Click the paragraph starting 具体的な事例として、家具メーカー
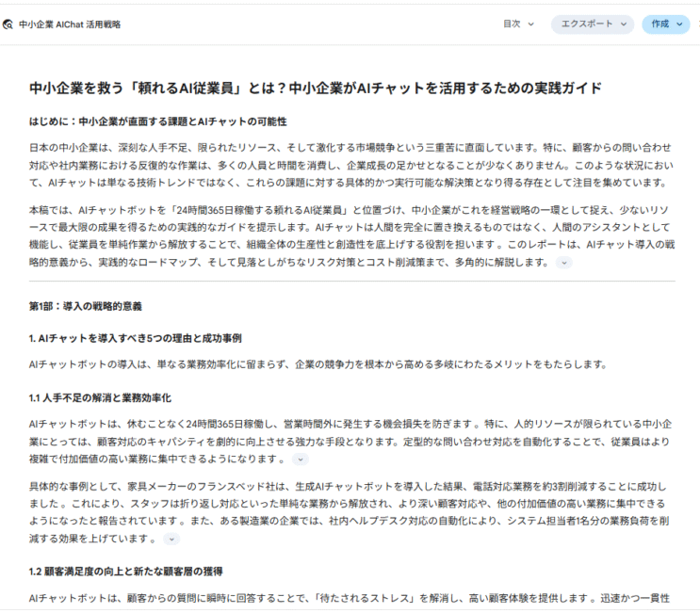The image size is (700, 613). 350,512
